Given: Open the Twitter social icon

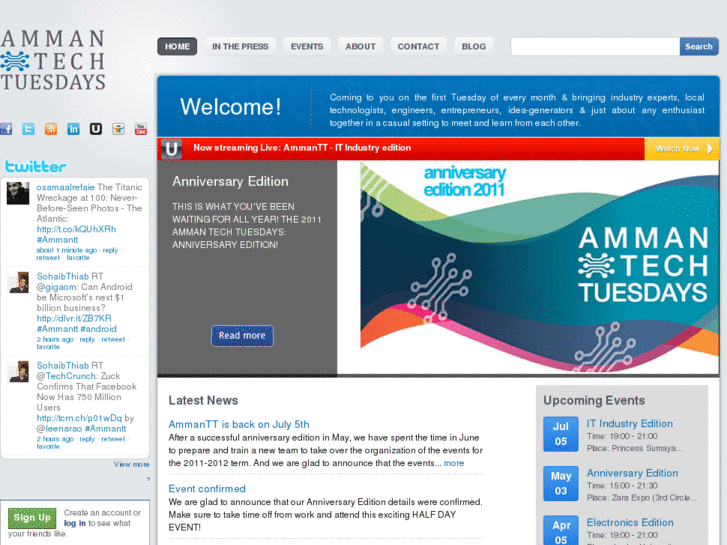Looking at the screenshot, I should 28,129.
